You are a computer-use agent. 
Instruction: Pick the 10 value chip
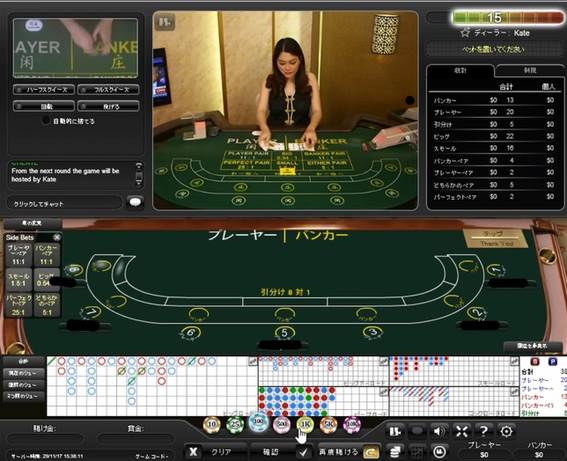tap(212, 424)
